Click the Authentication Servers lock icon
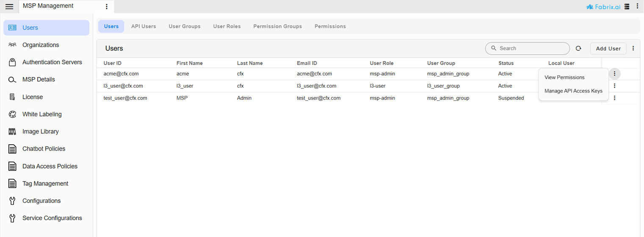 tap(13, 62)
